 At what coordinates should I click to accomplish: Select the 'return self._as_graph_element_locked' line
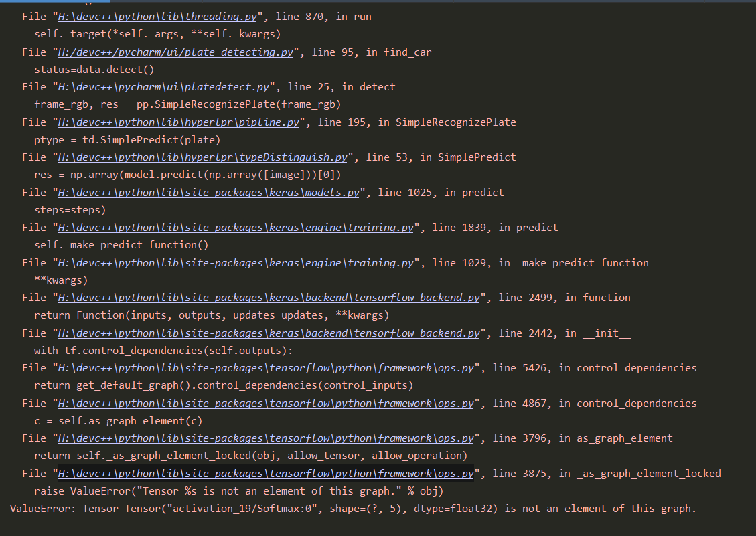(x=250, y=456)
